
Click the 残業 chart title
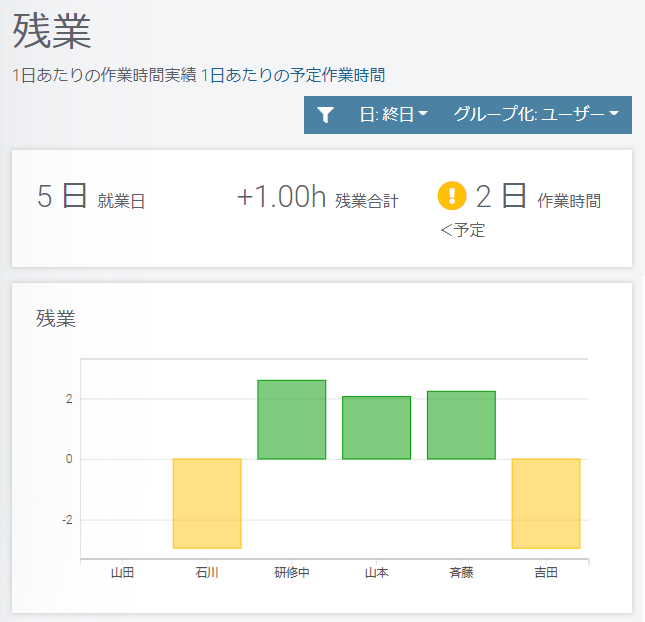(x=56, y=318)
